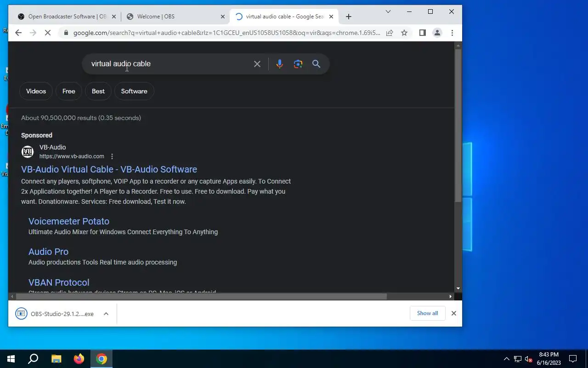Focus the Google search input field
The height and width of the screenshot is (368, 588).
click(x=170, y=64)
